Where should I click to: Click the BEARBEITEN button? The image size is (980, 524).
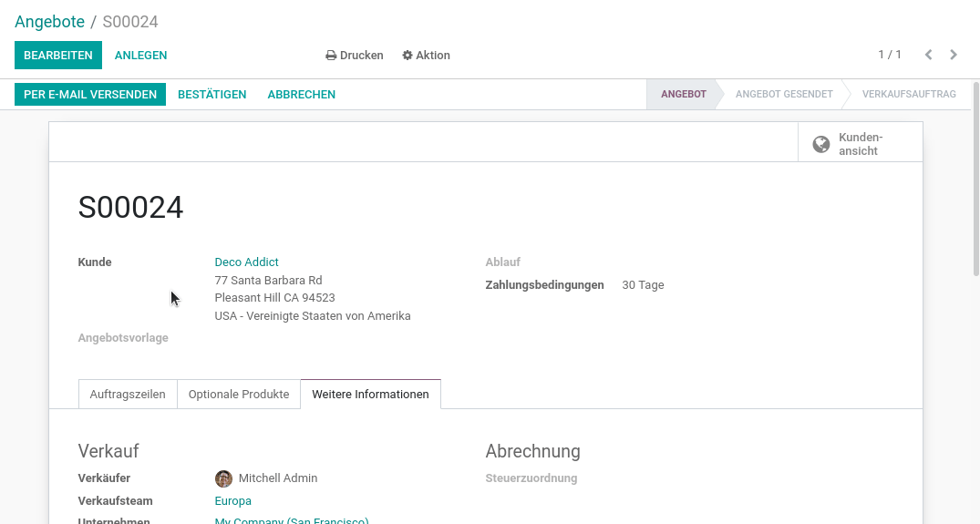58,55
